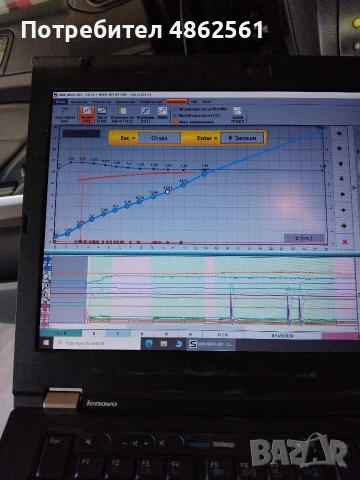The width and height of the screenshot is (360, 480).
Task: Click the double right arrow button beside graph
Action: (x=340, y=148)
